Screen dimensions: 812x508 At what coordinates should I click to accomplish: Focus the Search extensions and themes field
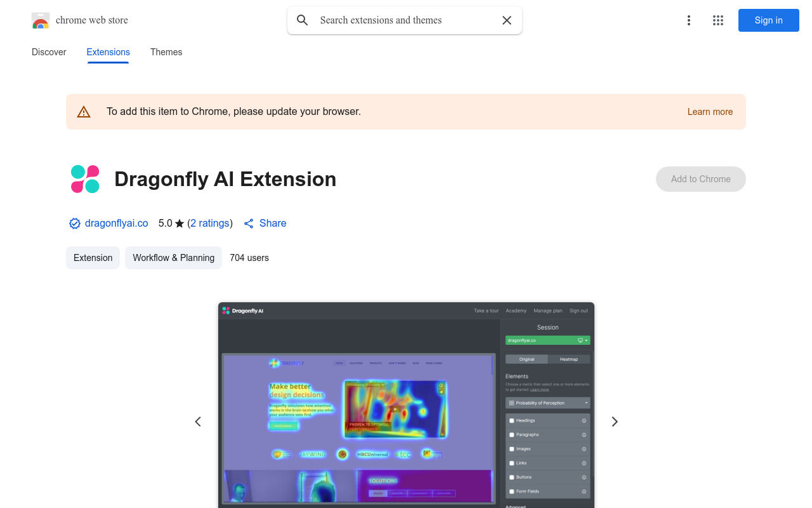point(405,20)
